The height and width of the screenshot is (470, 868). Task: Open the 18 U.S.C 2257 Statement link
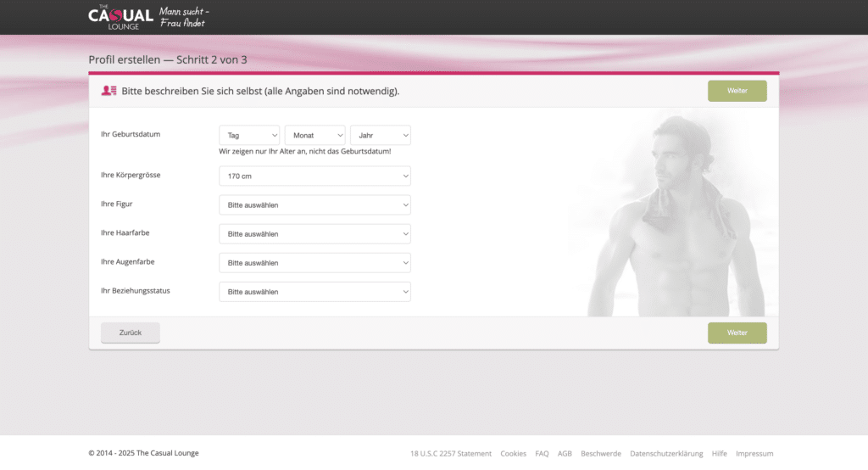click(451, 453)
